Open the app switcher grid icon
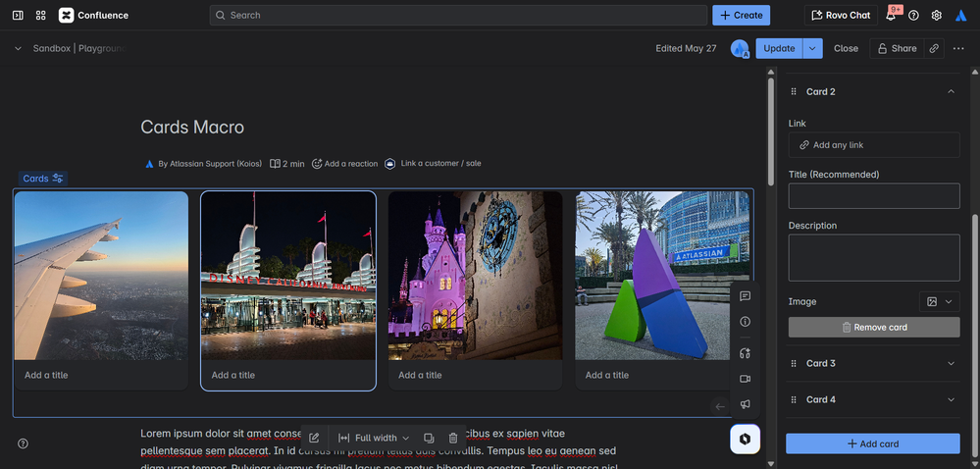The width and height of the screenshot is (980, 469). [x=41, y=16]
